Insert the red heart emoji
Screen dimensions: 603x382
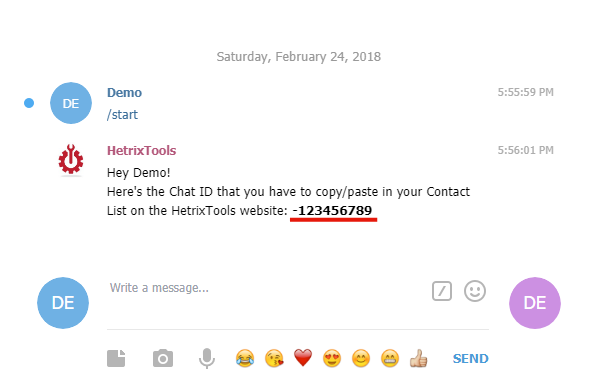303,358
